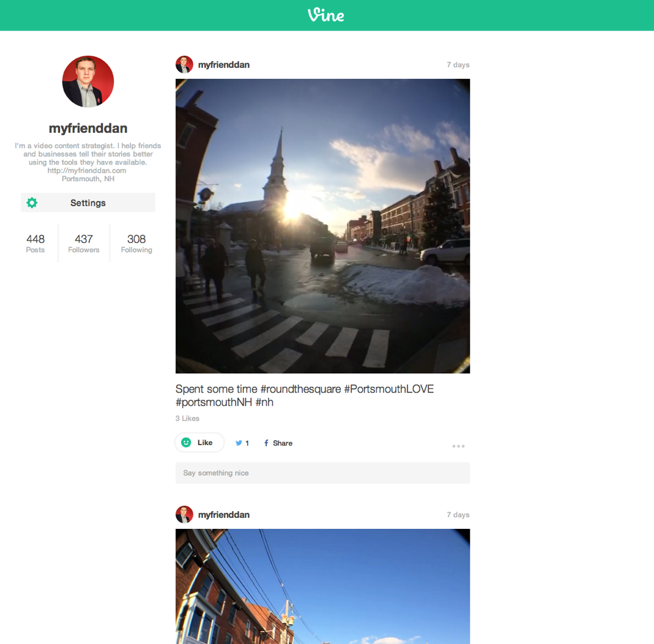Click the second post's small avatar
The height and width of the screenshot is (644, 654).
point(184,515)
